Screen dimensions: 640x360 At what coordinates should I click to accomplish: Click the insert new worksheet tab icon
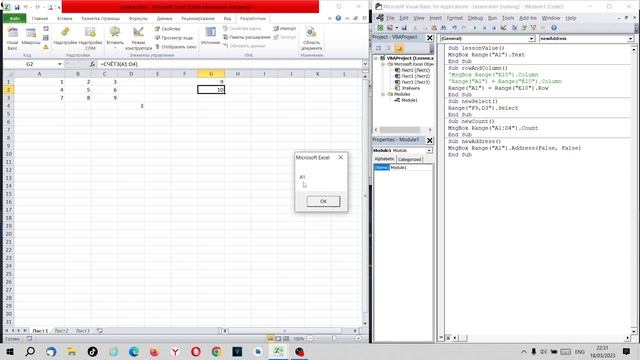100,331
